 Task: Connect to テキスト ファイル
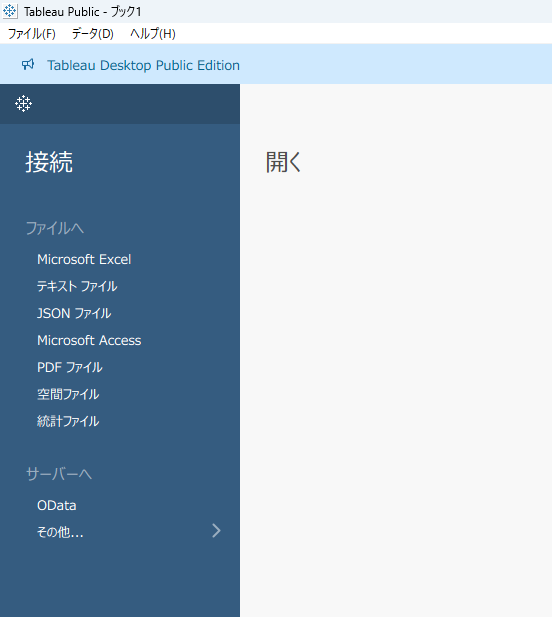pyautogui.click(x=77, y=286)
